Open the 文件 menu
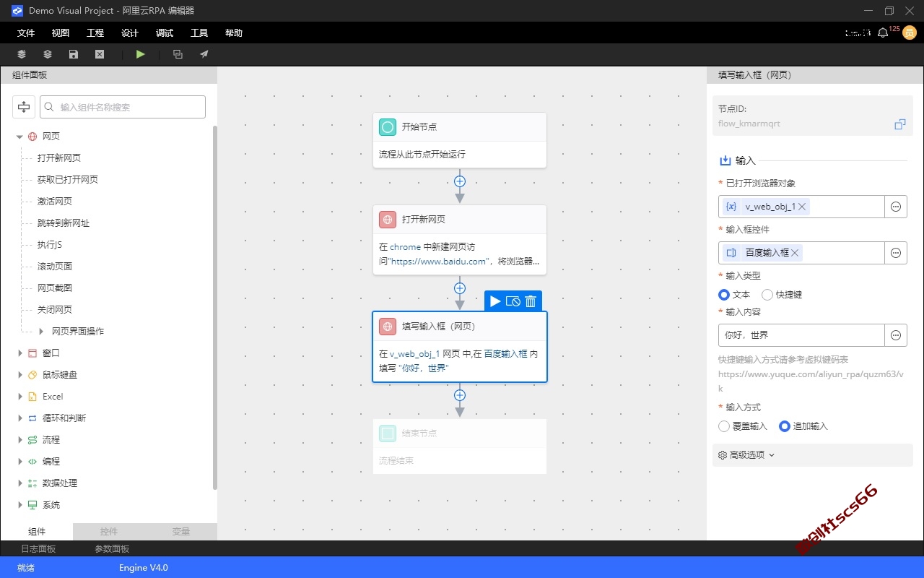This screenshot has width=924, height=578. [x=26, y=33]
